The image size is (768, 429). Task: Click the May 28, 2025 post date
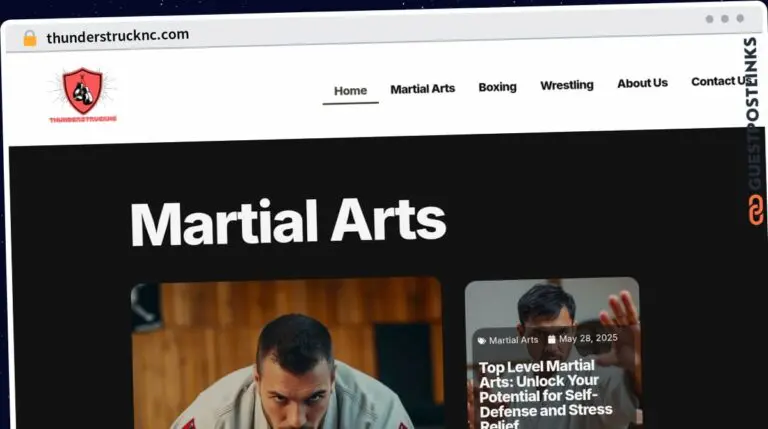click(x=588, y=338)
